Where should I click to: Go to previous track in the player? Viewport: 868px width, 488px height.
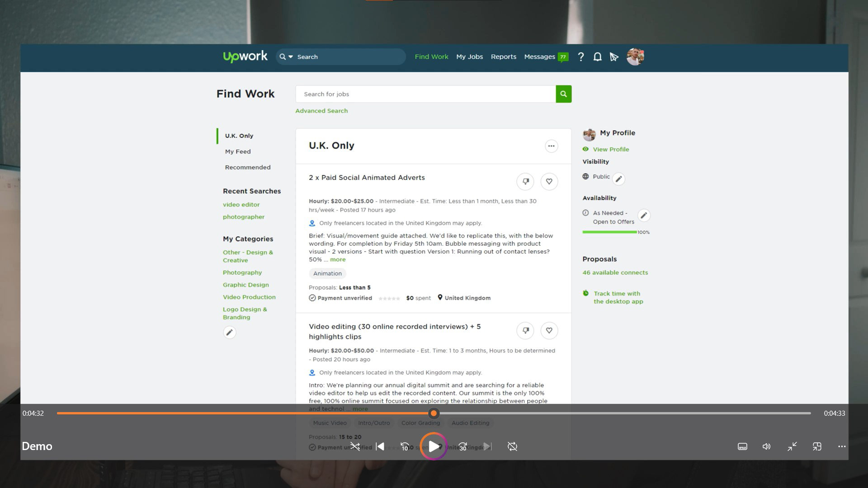pos(380,446)
